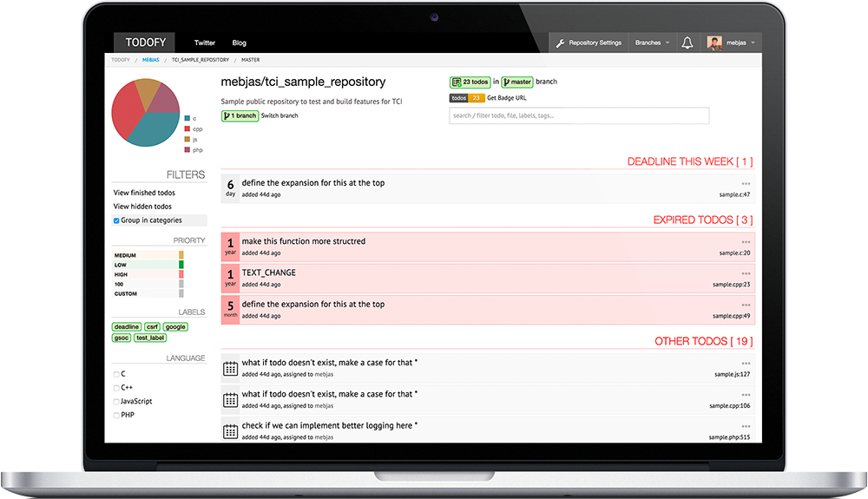Click MASTER in breadcrumb
868x499 pixels.
pyautogui.click(x=250, y=60)
